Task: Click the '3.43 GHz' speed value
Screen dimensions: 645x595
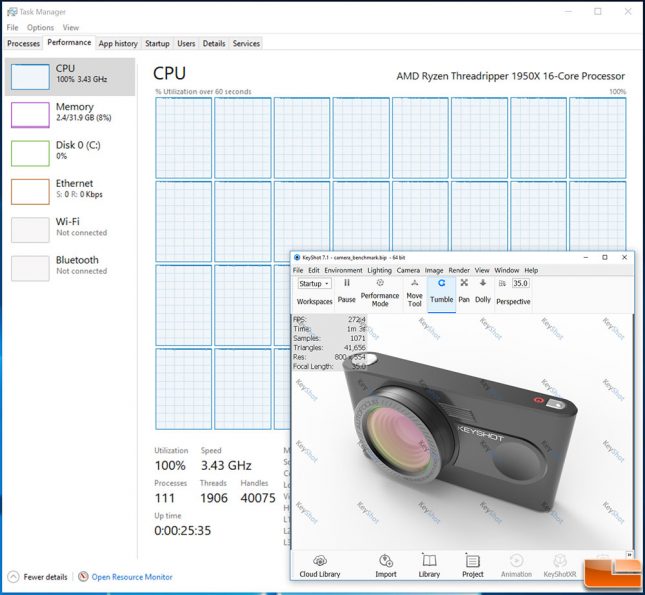Action: click(226, 465)
